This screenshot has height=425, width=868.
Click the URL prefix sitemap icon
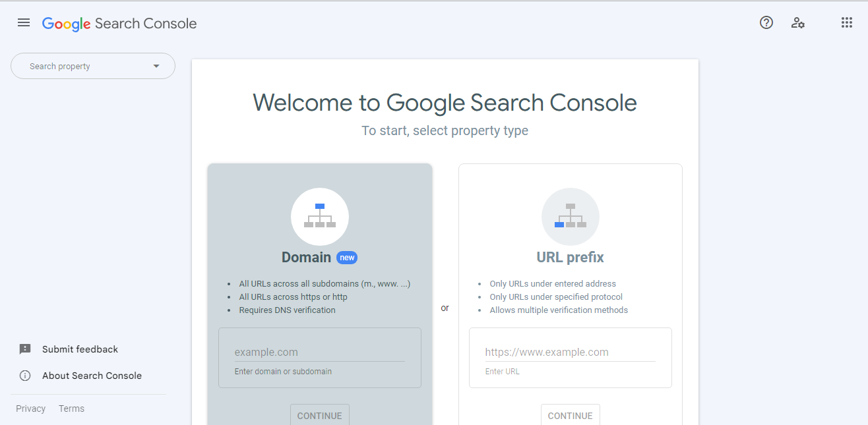571,217
